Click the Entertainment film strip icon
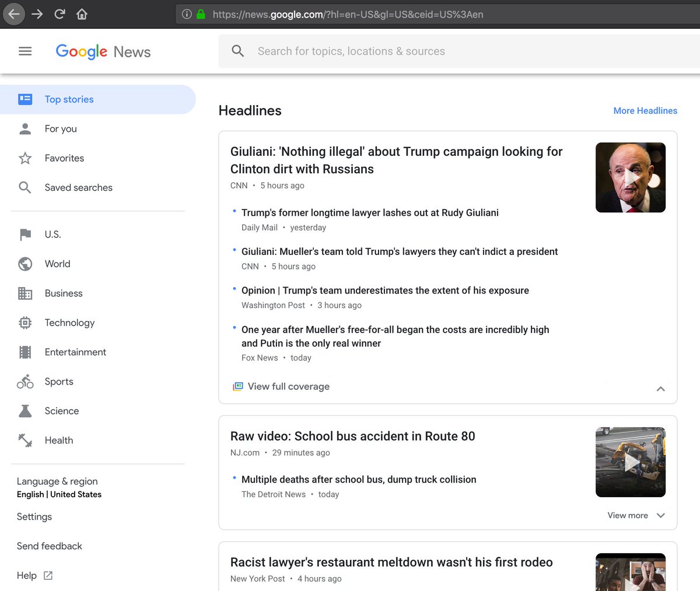The width and height of the screenshot is (700, 591). (x=25, y=352)
